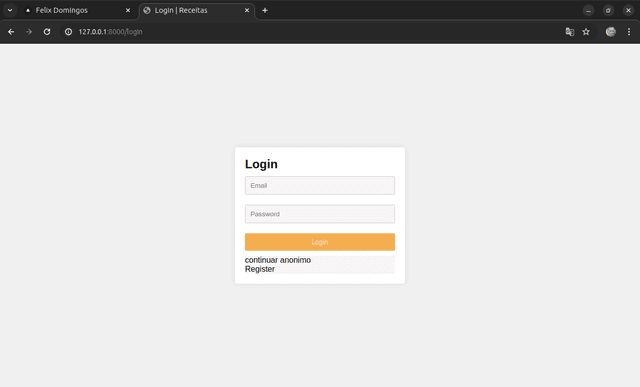Open the translate page icon

570,32
